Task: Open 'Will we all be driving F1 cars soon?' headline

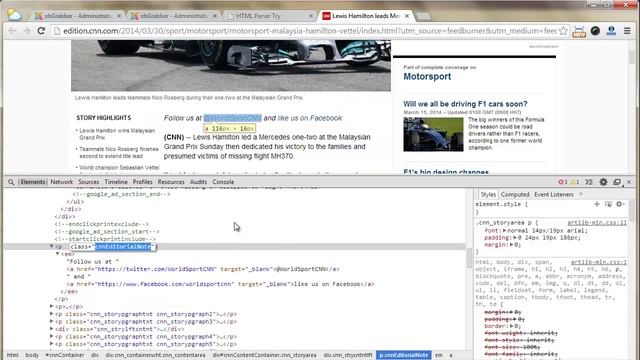Action: 465,104
